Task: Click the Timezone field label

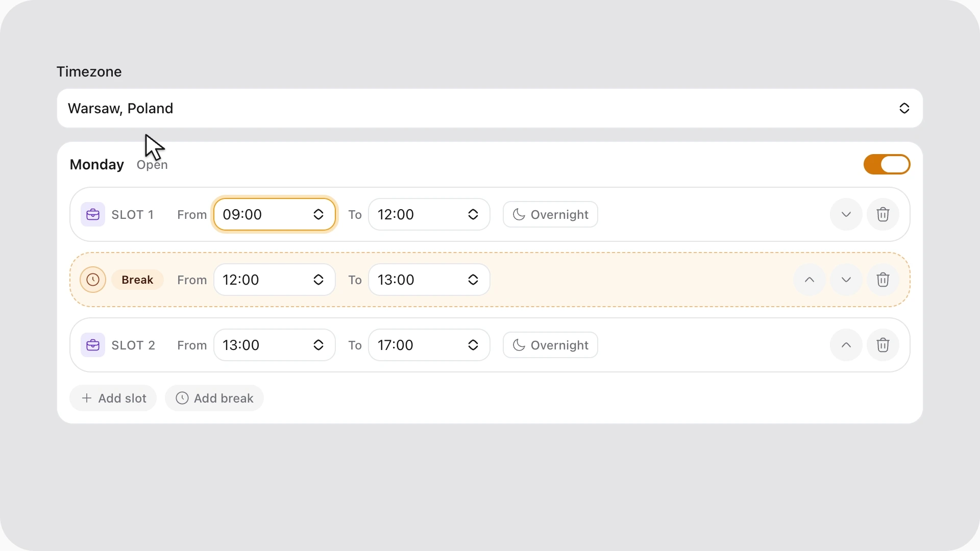Action: tap(89, 71)
